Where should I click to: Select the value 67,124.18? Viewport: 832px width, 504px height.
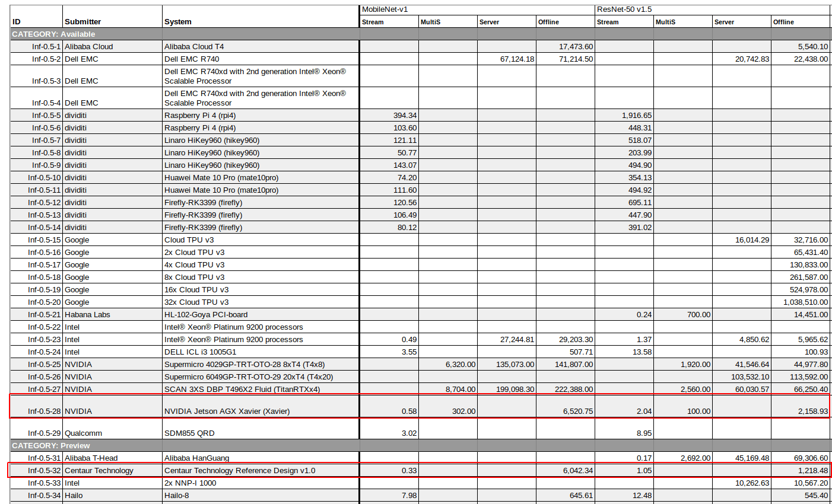tap(517, 59)
